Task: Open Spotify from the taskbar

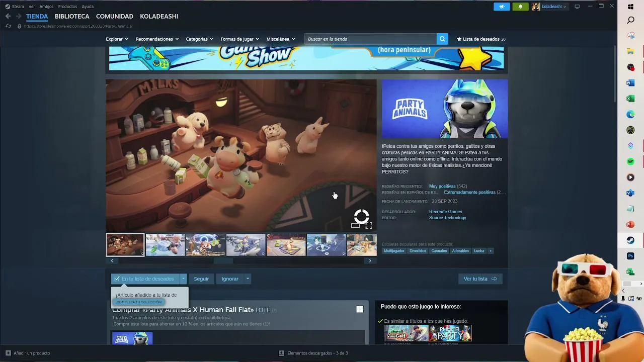Action: 630,161
